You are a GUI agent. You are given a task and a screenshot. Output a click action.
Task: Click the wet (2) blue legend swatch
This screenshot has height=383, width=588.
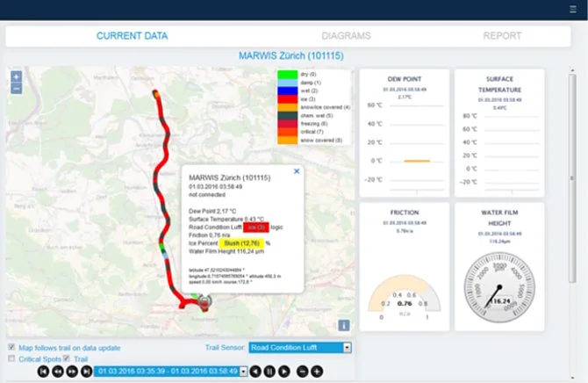(288, 90)
